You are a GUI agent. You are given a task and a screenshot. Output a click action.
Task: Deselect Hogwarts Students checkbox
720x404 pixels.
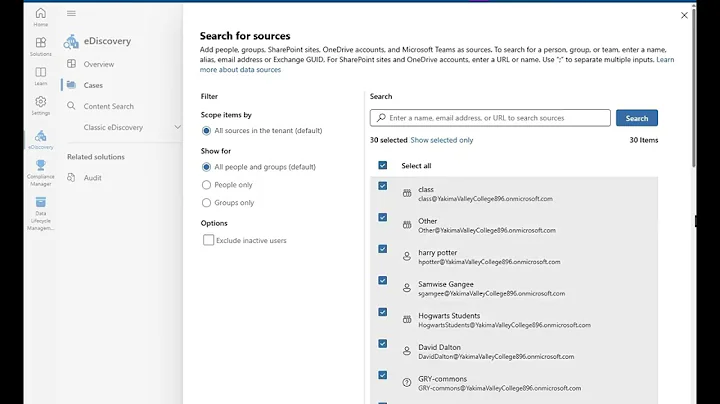382,312
